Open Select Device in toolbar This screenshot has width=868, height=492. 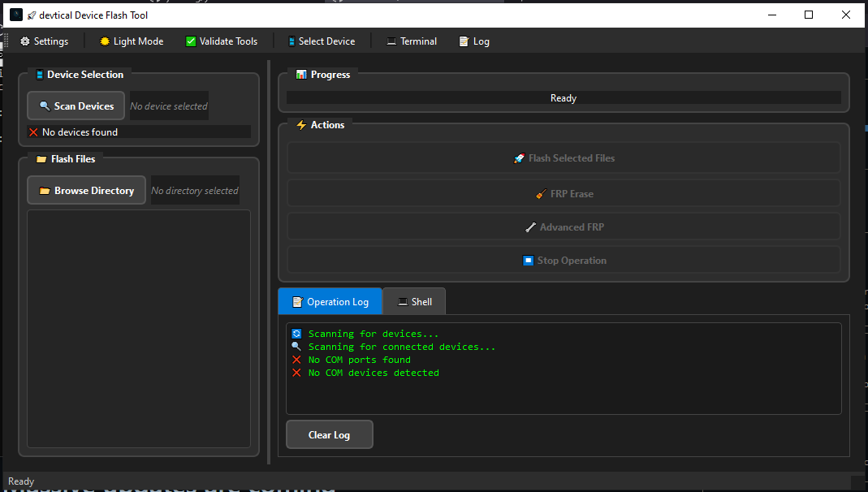pos(322,41)
